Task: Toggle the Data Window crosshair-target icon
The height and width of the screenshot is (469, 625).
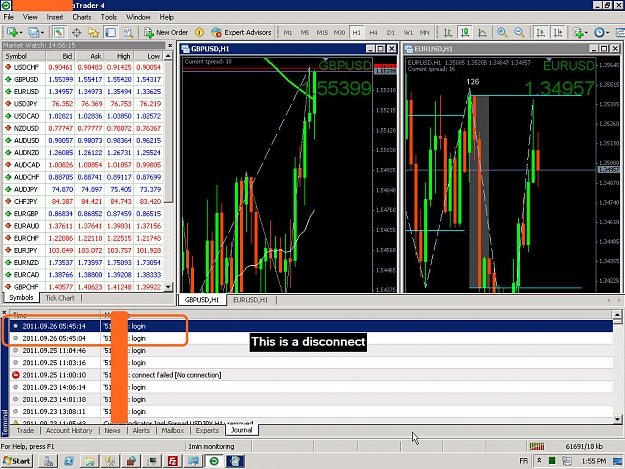Action: [77, 32]
